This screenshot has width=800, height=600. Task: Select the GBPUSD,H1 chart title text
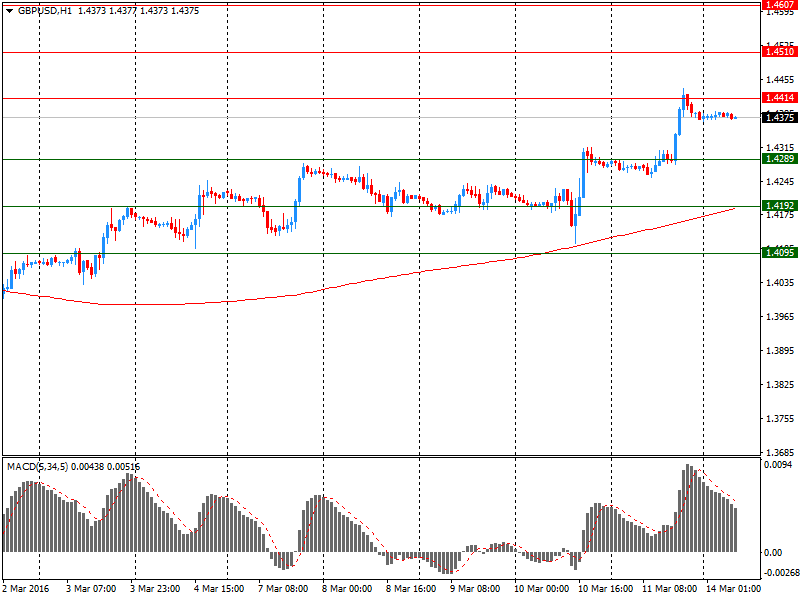point(45,11)
